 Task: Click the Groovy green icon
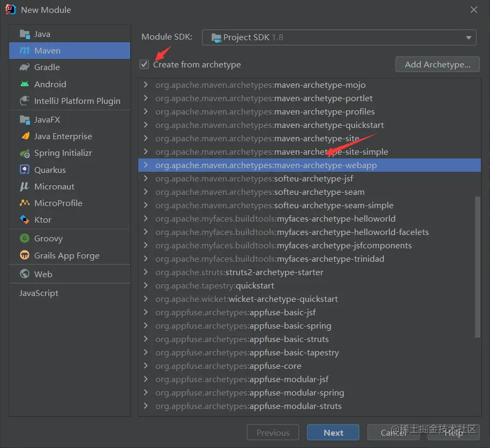(25, 238)
